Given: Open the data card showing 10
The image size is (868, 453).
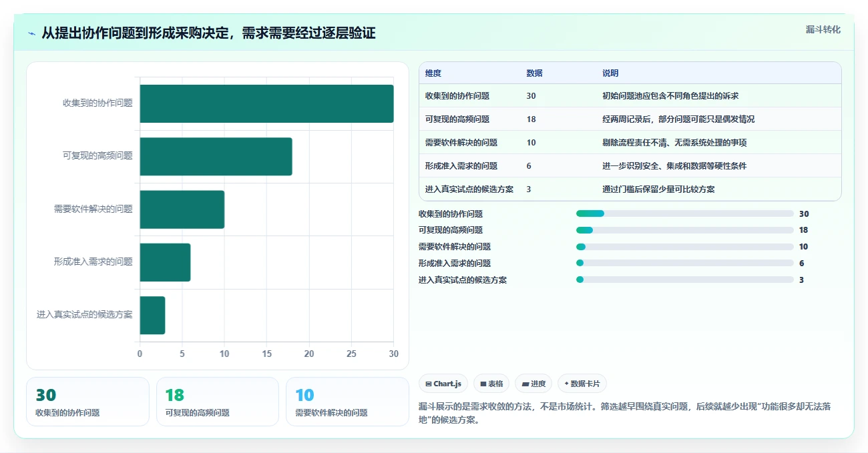Looking at the screenshot, I should pyautogui.click(x=347, y=402).
